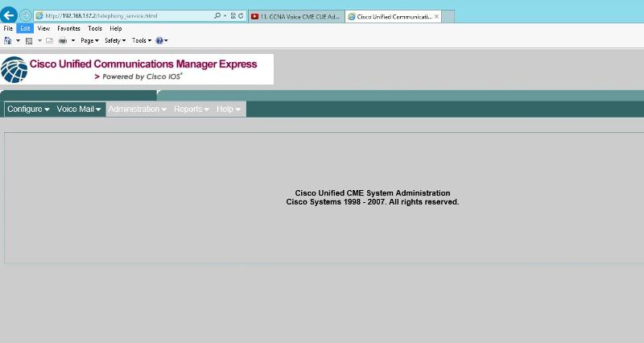
Task: Expand the Voice Mail menu
Action: coord(78,109)
